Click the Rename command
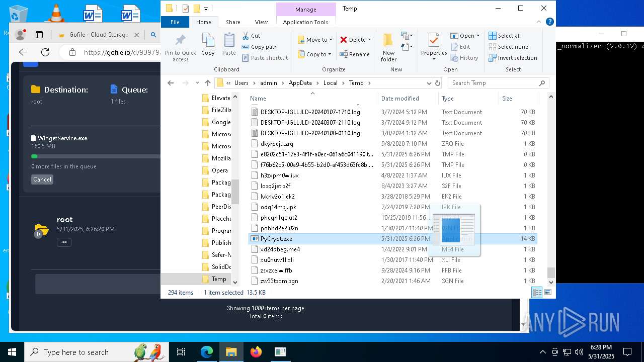This screenshot has width=644, height=362. 355,54
